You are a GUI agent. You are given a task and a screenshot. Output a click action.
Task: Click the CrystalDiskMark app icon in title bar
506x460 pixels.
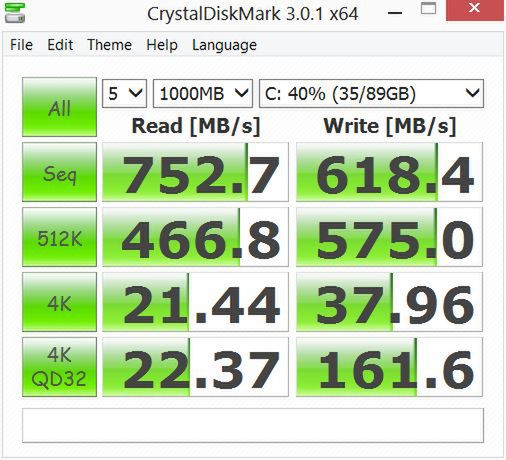click(15, 13)
